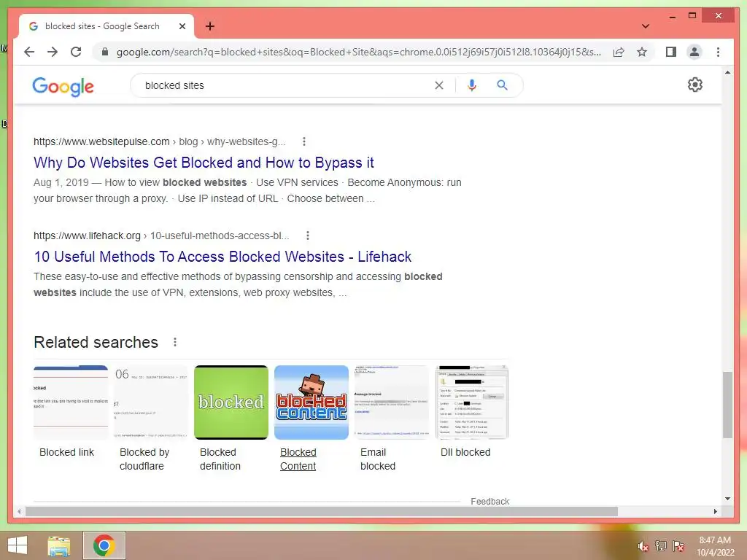
Task: Open File Explorer from the taskbar
Action: coord(59,545)
